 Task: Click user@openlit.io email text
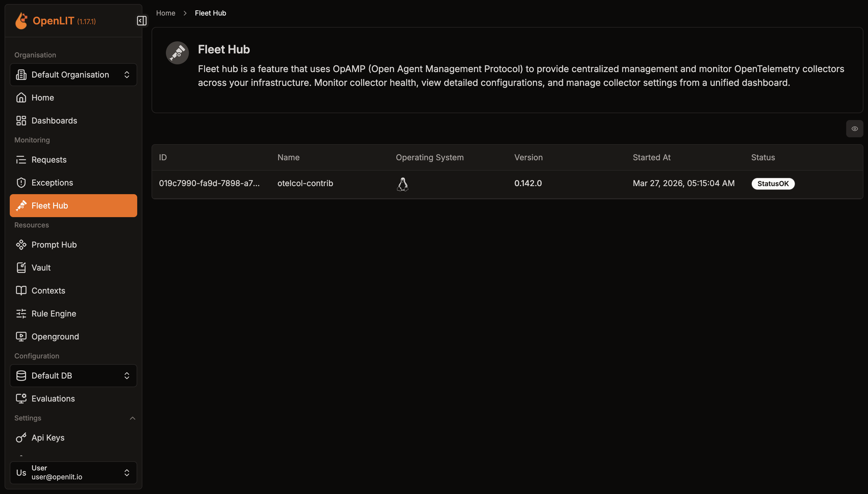57,477
